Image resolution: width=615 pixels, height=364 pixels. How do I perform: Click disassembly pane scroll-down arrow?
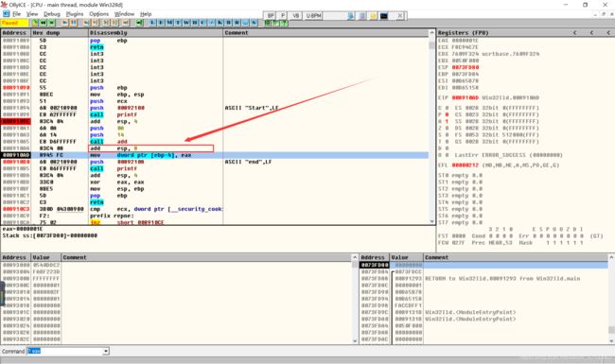point(431,221)
